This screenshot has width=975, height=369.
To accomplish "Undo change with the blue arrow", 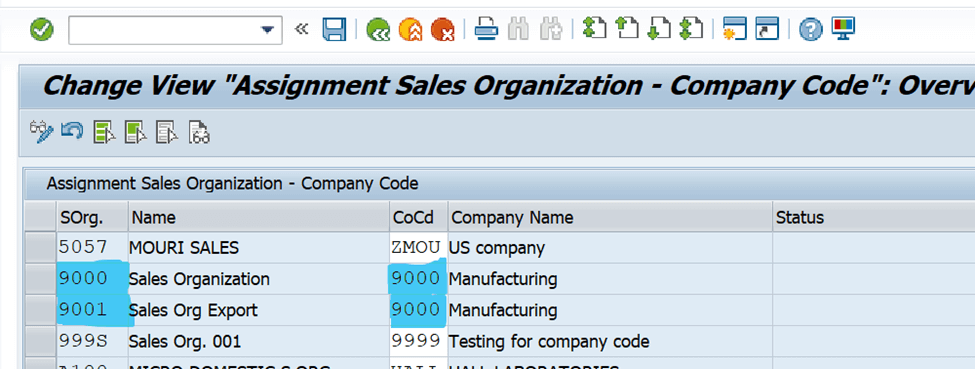I will (x=72, y=131).
